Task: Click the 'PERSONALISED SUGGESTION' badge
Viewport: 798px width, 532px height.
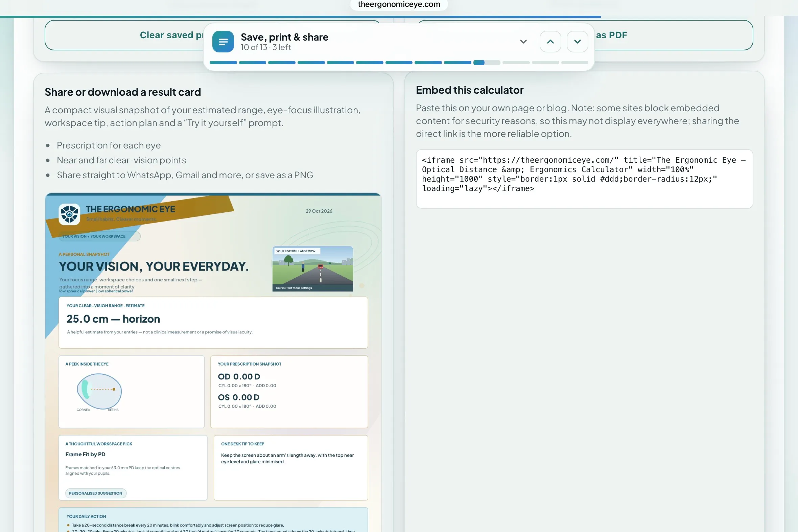Action: (96, 493)
